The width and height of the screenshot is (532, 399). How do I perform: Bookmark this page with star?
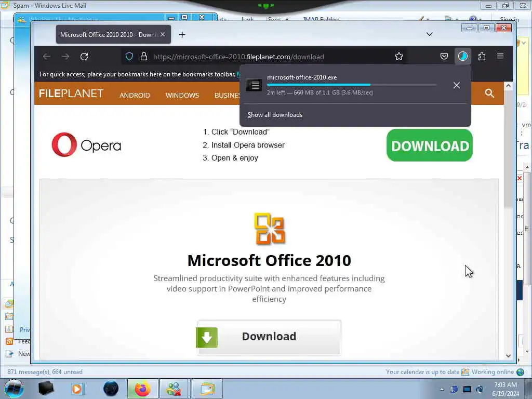[398, 56]
